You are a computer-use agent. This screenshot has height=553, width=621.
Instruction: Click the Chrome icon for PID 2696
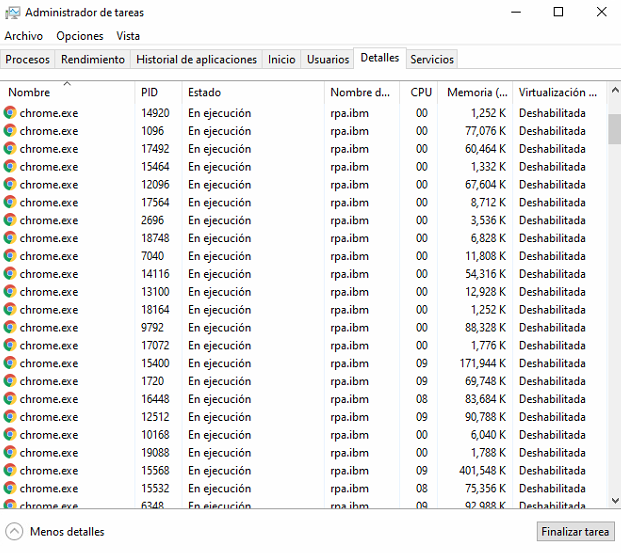10,220
